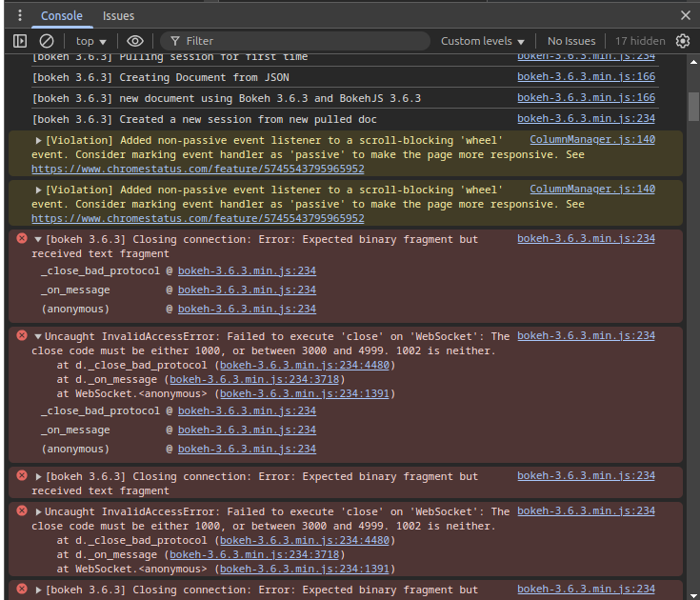
Task: Click console scrollbar up arrow
Action: point(693,62)
